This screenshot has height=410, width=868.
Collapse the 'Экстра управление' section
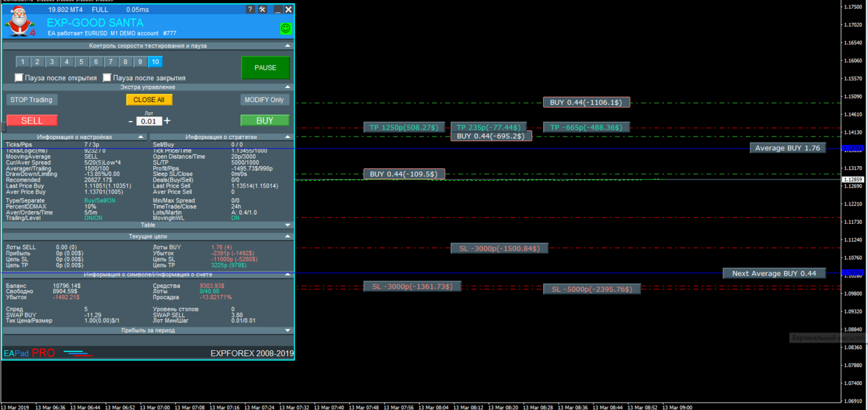pyautogui.click(x=287, y=87)
